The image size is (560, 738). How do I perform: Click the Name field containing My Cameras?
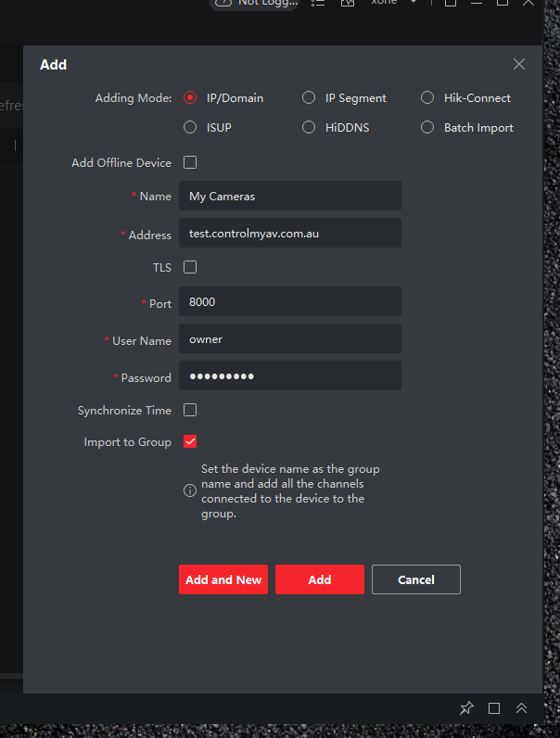click(x=290, y=196)
